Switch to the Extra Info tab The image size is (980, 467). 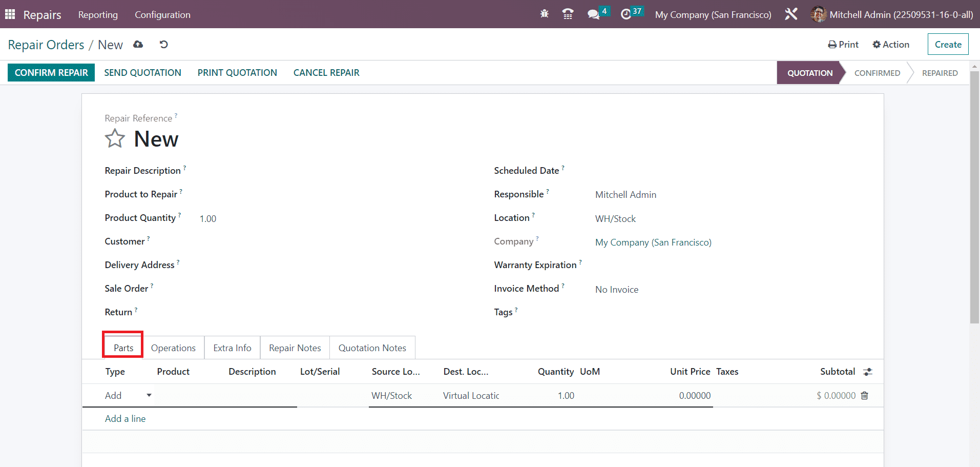tap(232, 348)
